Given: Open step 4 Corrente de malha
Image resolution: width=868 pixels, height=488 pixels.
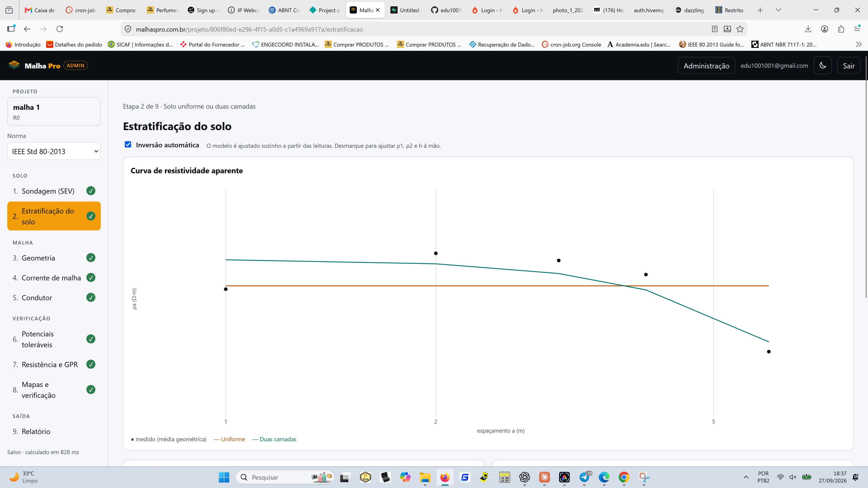Looking at the screenshot, I should tap(54, 277).
